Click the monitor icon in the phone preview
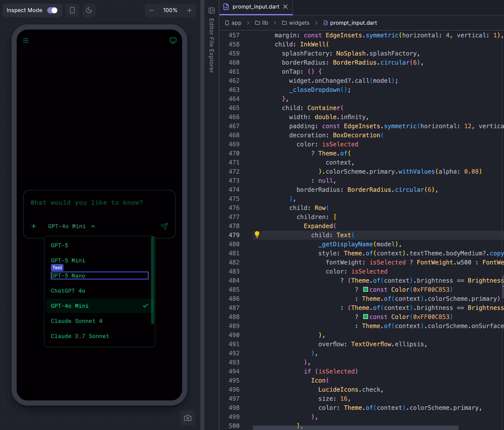The width and height of the screenshot is (504, 430). (x=173, y=40)
